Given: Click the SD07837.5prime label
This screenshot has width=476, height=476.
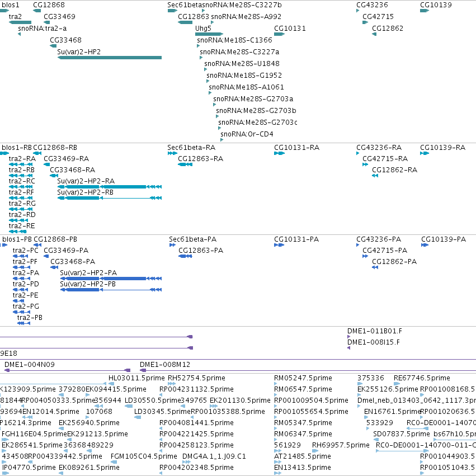Looking at the screenshot, I should [x=401, y=434].
